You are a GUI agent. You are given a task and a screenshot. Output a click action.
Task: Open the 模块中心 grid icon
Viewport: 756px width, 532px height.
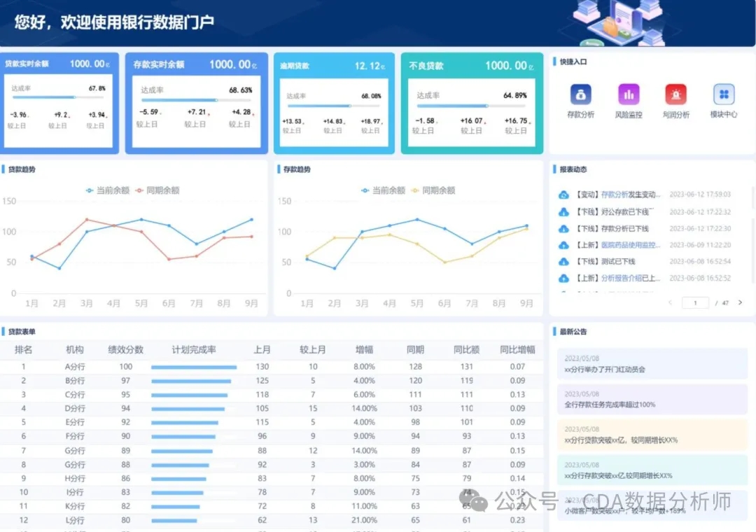[723, 94]
